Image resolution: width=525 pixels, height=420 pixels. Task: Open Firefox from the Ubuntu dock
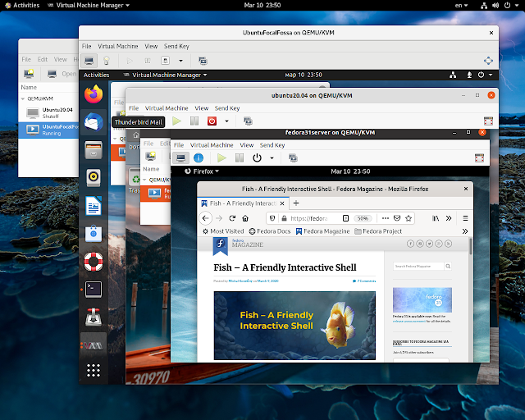click(x=94, y=94)
